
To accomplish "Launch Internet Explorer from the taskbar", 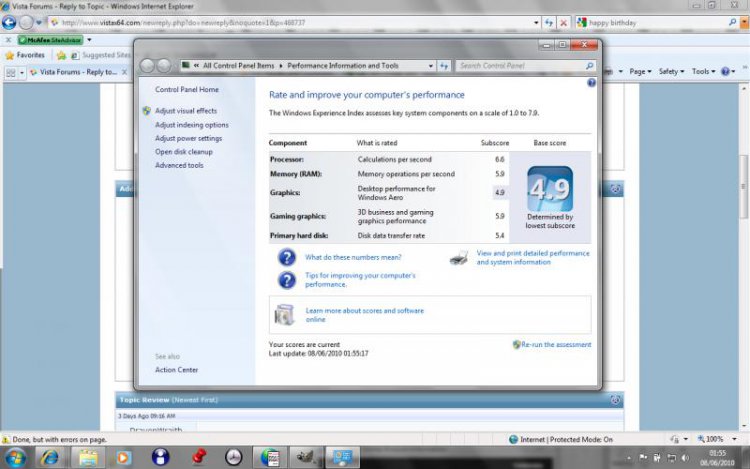I will [49, 458].
